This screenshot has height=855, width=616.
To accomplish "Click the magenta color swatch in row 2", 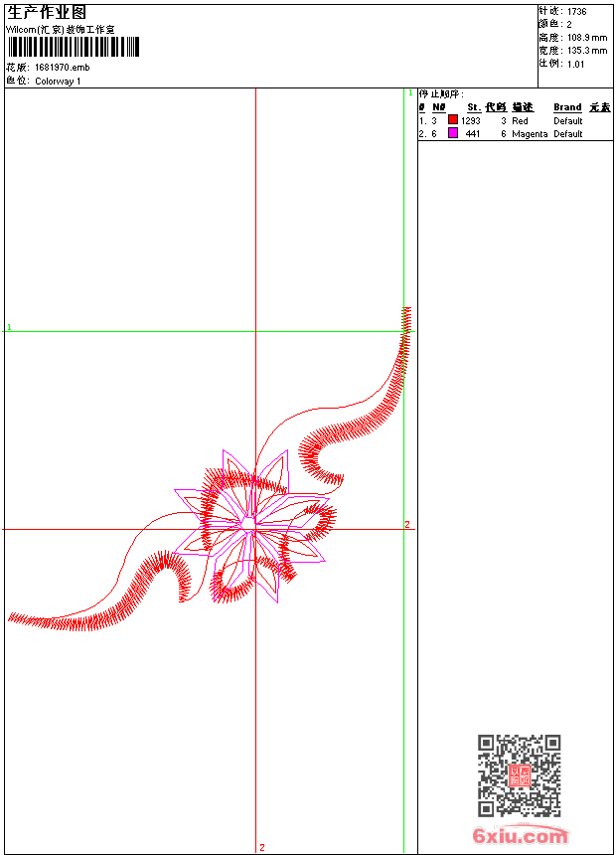I will pyautogui.click(x=453, y=133).
